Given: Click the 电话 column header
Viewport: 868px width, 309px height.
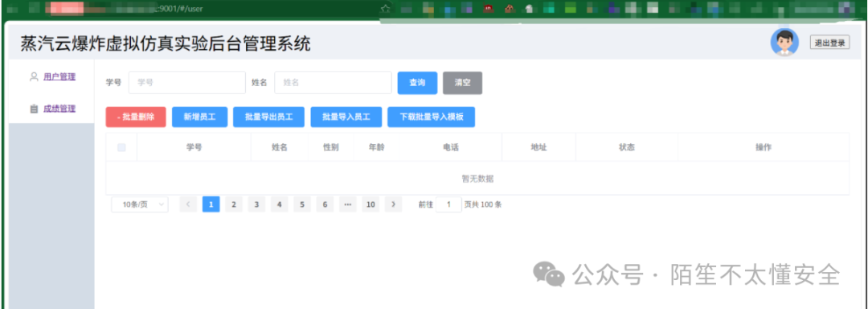Looking at the screenshot, I should click(x=451, y=147).
